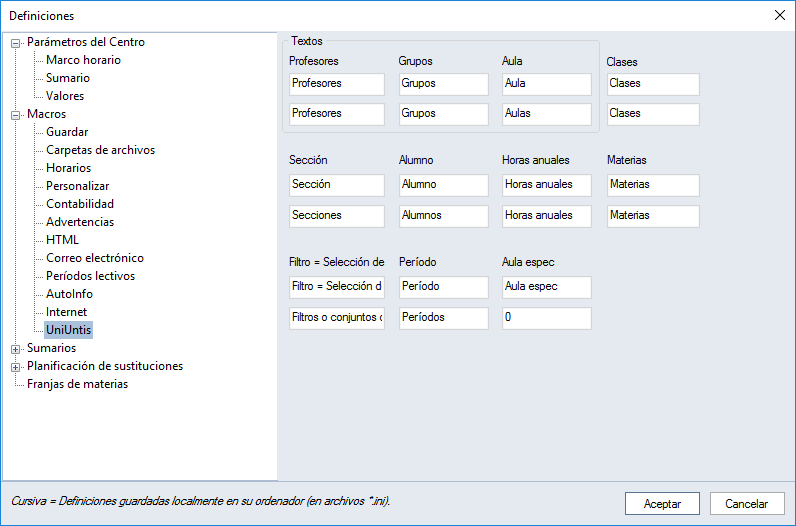The width and height of the screenshot is (796, 526).
Task: Select the Sumarios tree item
Action: (51, 348)
